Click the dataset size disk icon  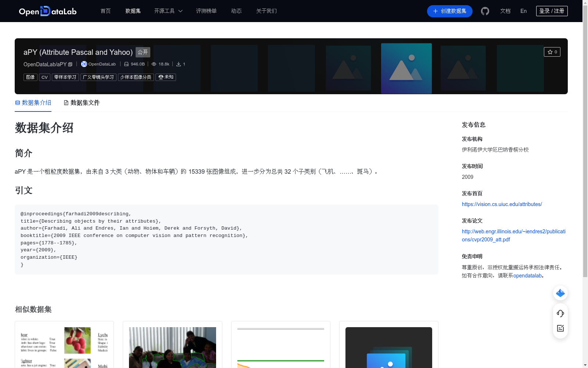(126, 64)
